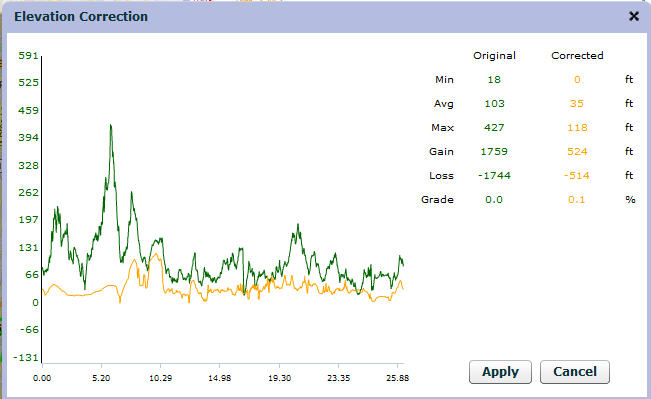Image resolution: width=651 pixels, height=399 pixels.
Task: Click the 19.30 x-axis distance label
Action: pos(279,378)
